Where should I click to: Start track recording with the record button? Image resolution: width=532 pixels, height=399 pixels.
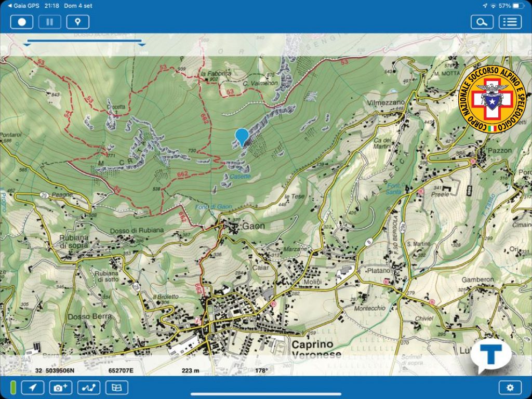pyautogui.click(x=22, y=22)
